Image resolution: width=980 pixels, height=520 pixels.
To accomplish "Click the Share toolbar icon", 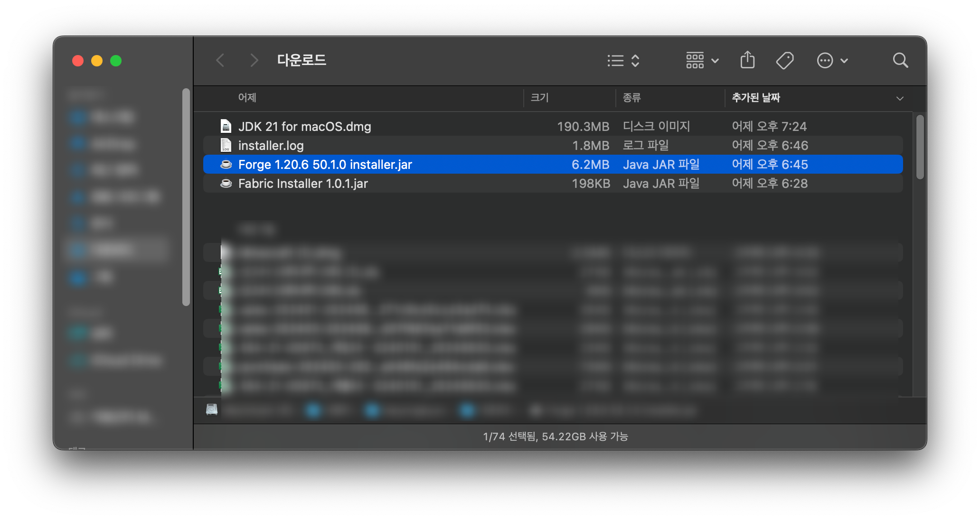I will point(747,60).
